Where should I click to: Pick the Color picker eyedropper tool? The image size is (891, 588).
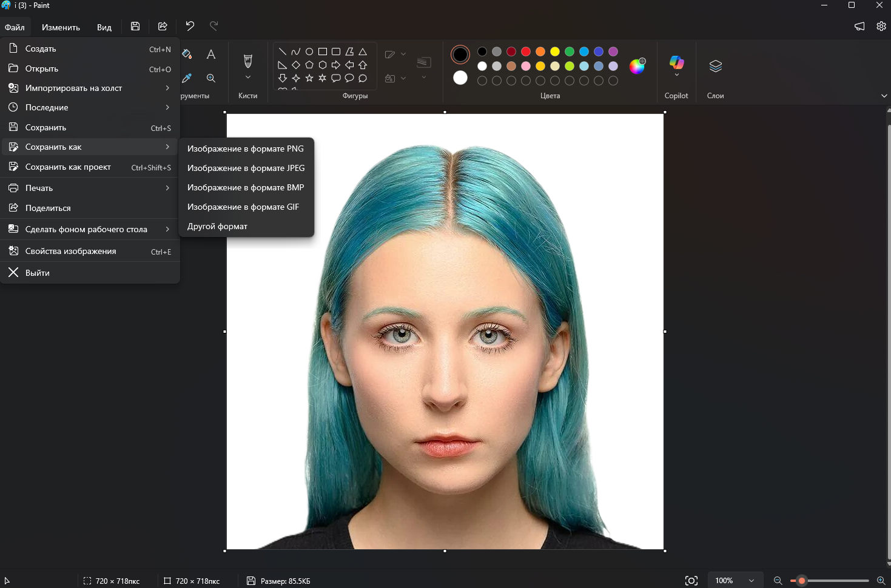187,78
